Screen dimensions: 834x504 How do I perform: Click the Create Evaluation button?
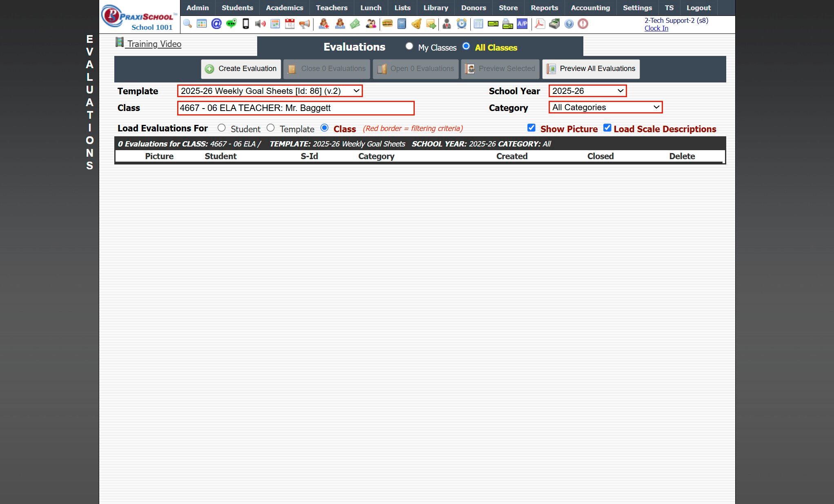(x=241, y=69)
